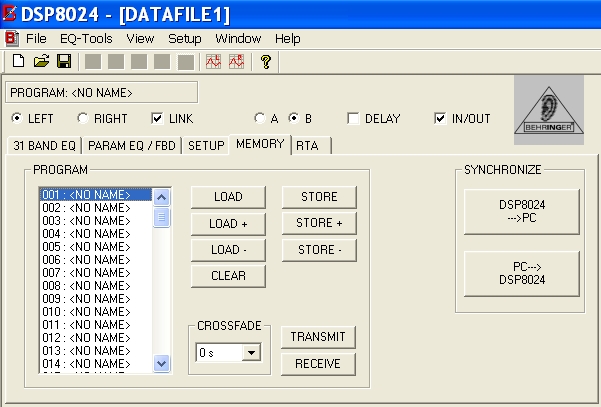Switch to the PARAM EQ / FBD tab
This screenshot has width=601, height=407.
(132, 146)
